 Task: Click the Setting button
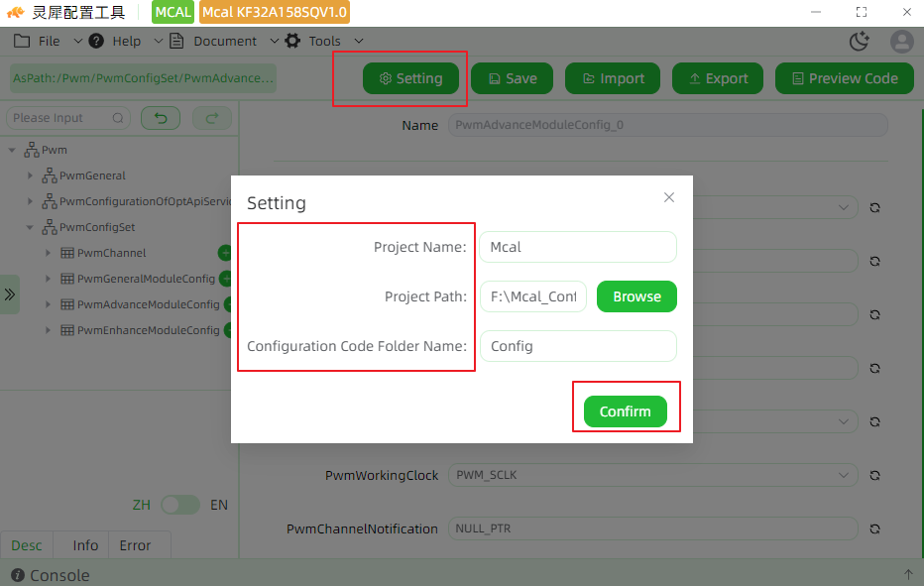(x=410, y=78)
